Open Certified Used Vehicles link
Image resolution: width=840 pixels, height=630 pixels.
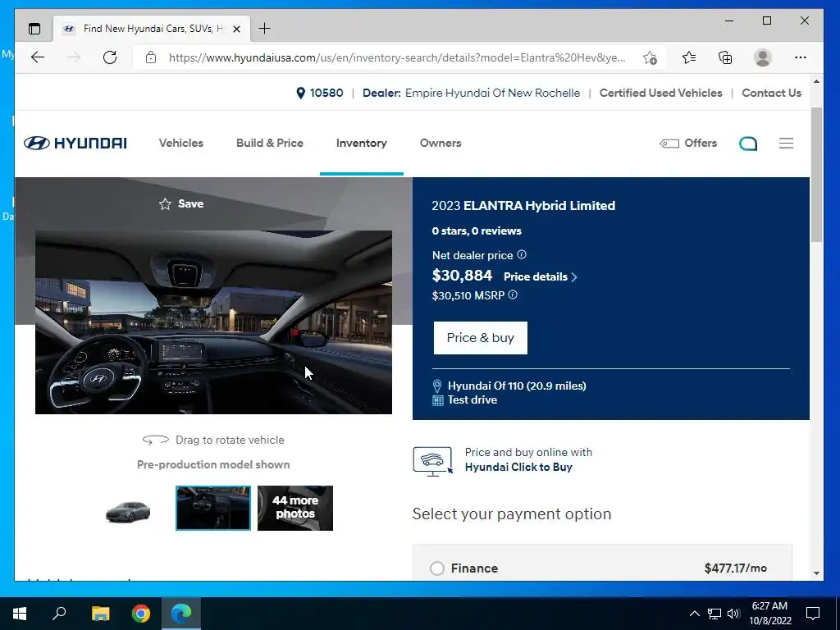click(x=660, y=93)
